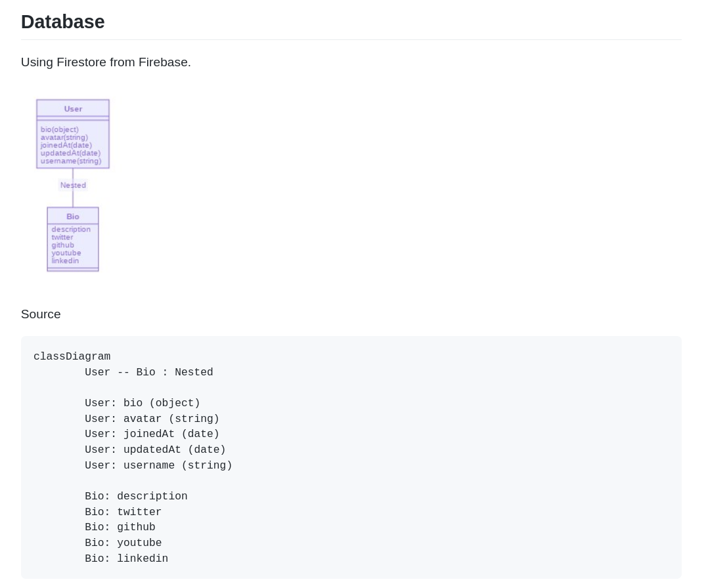The height and width of the screenshot is (588, 706).
Task: Click the Bio class title in the diagram
Action: [73, 217]
